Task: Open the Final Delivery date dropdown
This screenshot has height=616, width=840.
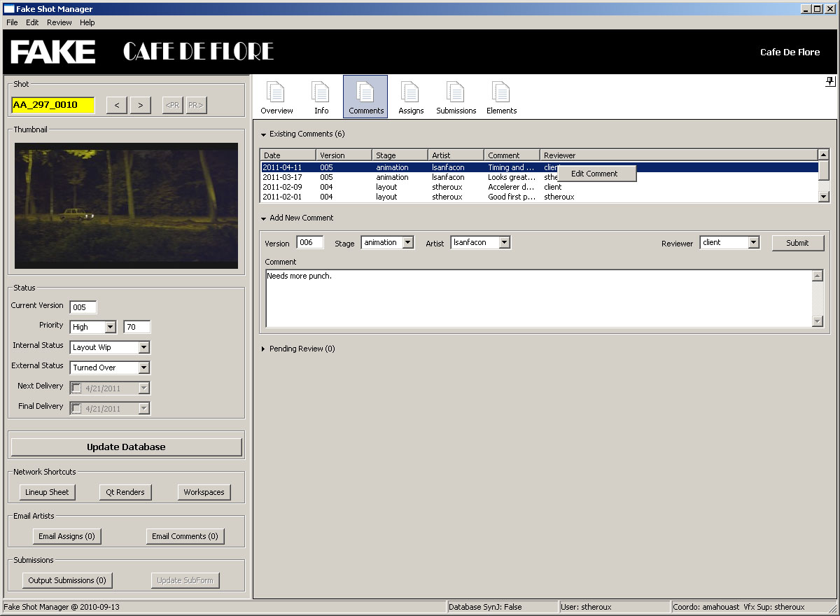Action: [x=143, y=408]
